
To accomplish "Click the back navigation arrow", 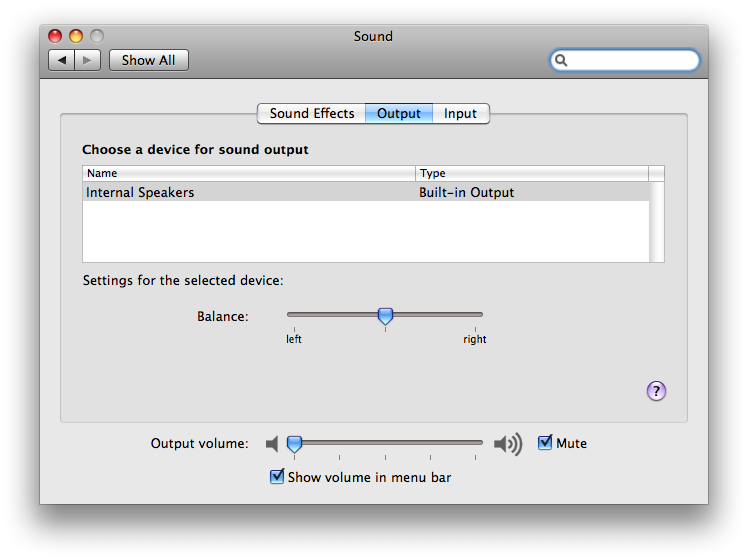I will click(62, 60).
